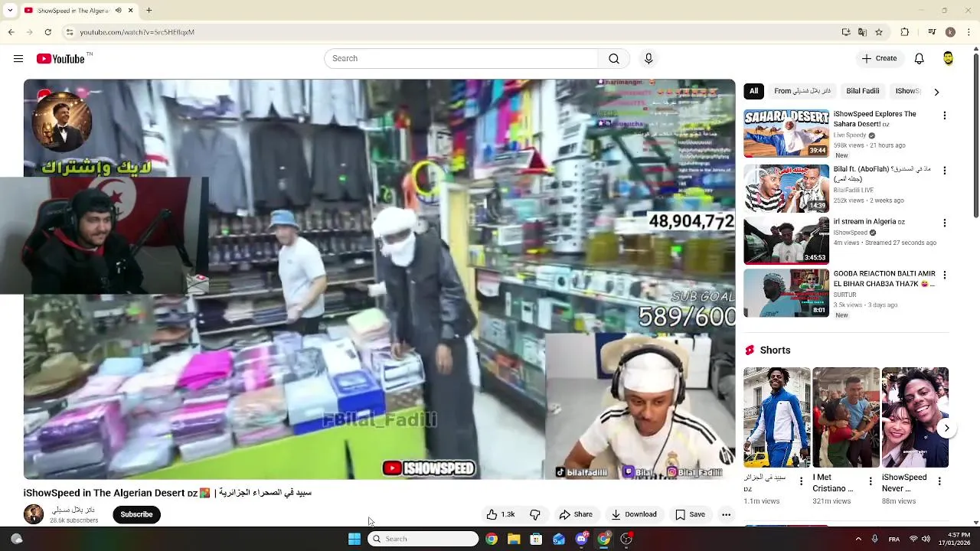This screenshot has width=980, height=551.
Task: Reload the page with the refresh icon
Action: [47, 32]
